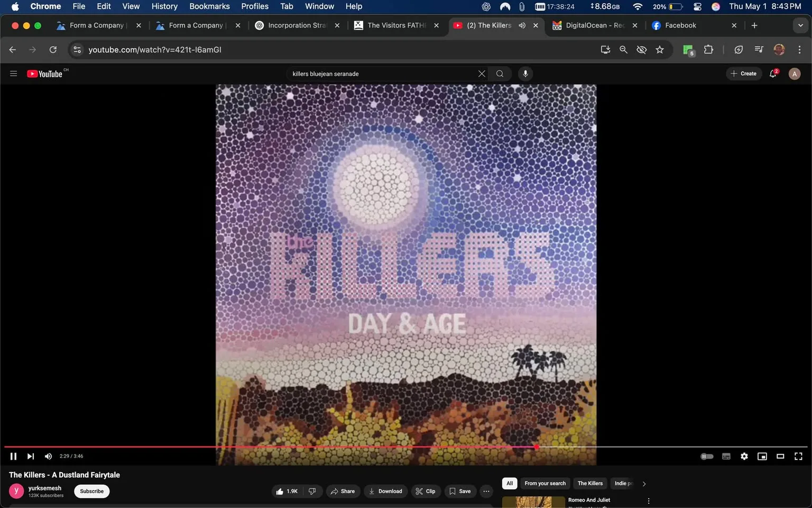Adjust the player volume control
Viewport: 812px width, 508px height.
coord(48,456)
